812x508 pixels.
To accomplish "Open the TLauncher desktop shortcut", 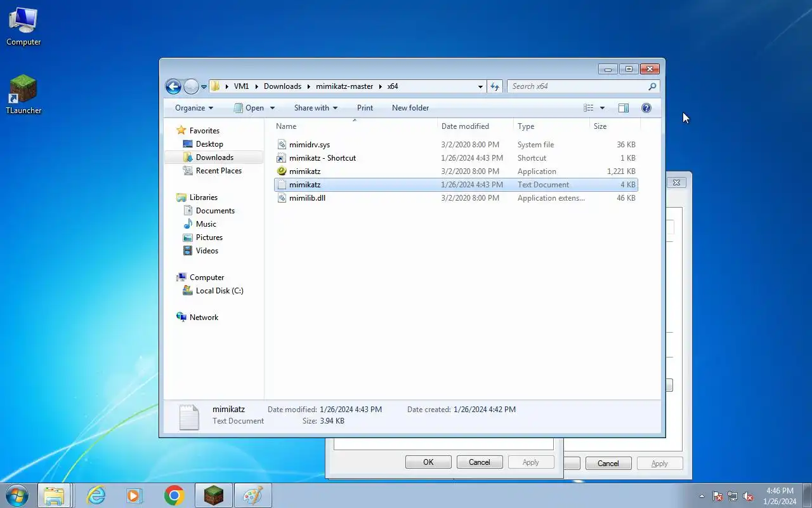I will pyautogui.click(x=23, y=95).
